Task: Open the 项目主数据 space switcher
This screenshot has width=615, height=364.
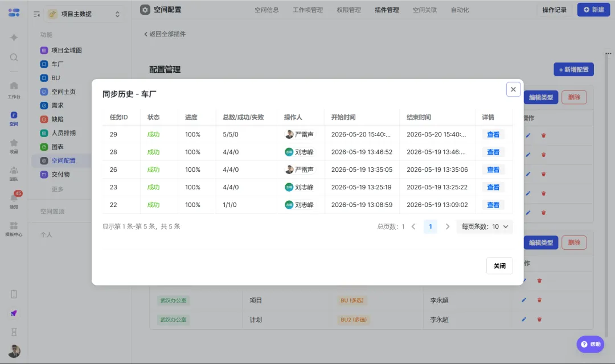Action: coord(84,14)
